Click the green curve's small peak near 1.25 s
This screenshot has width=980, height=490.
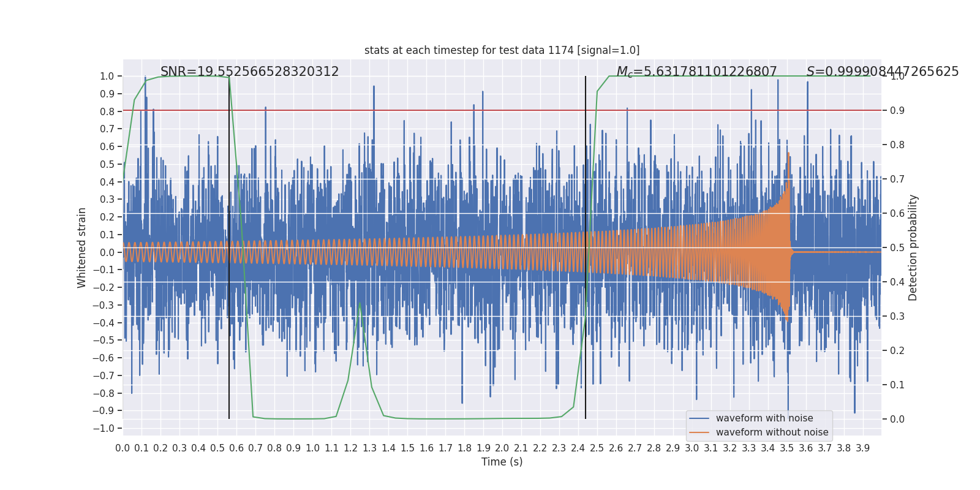click(360, 304)
